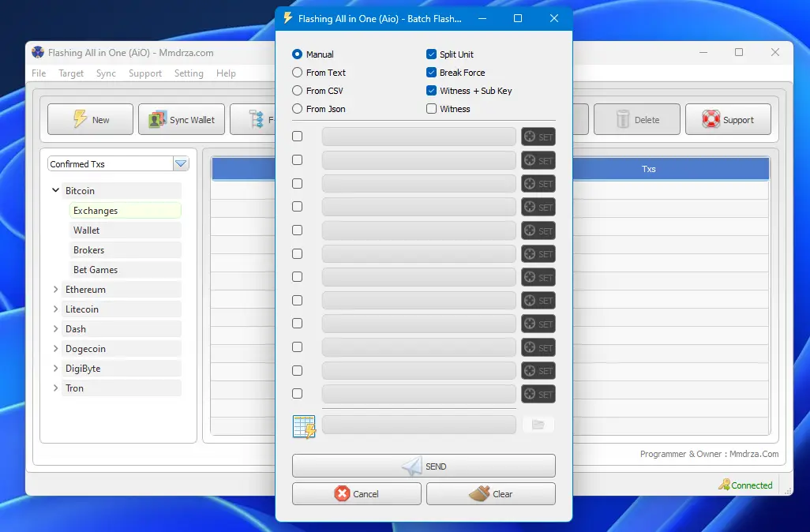The height and width of the screenshot is (532, 810).
Task: Click the Cancel button
Action: click(356, 494)
